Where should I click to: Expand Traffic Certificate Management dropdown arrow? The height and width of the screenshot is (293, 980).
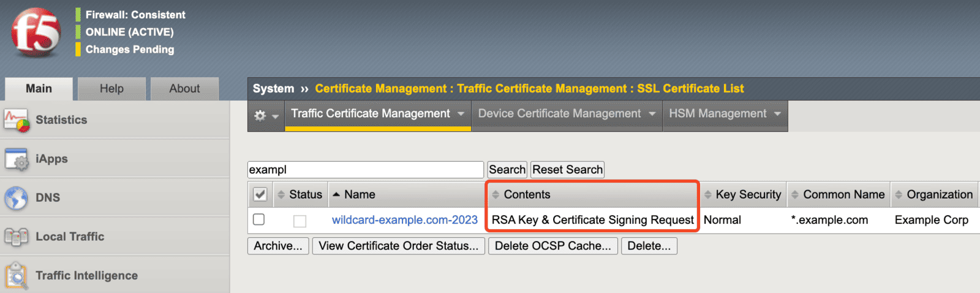pos(461,114)
